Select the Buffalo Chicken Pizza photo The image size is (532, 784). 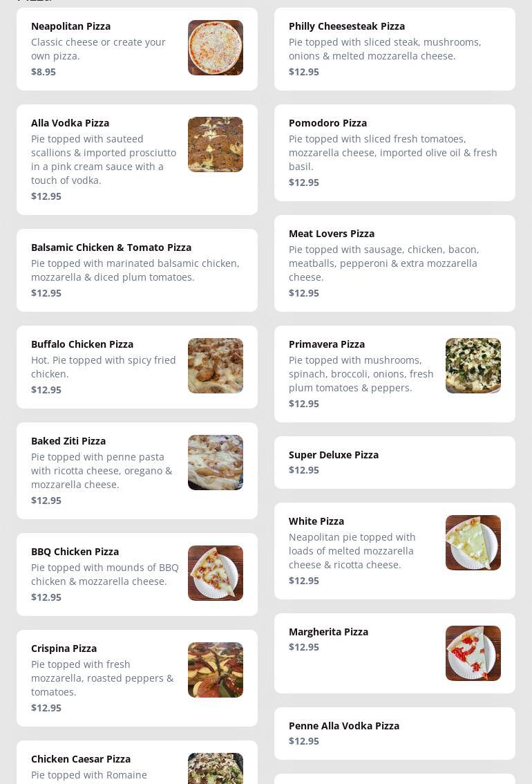(215, 366)
